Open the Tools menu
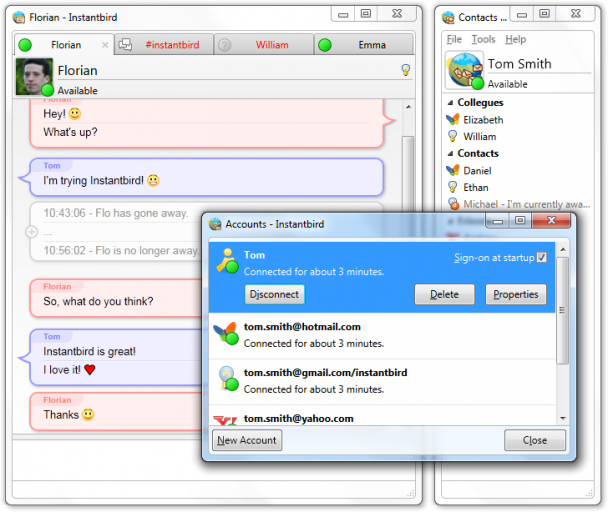Image resolution: width=608 pixels, height=512 pixels. pyautogui.click(x=483, y=39)
